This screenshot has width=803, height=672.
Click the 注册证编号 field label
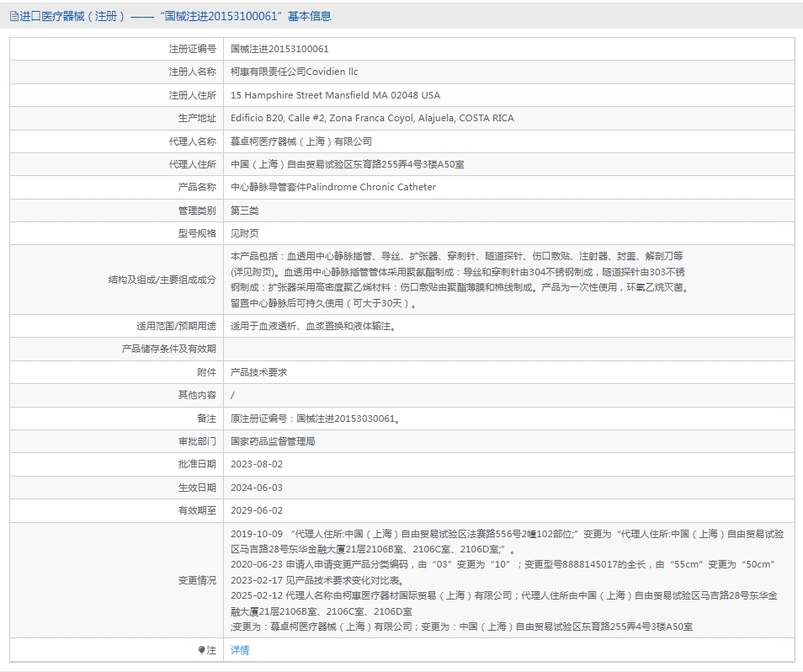tap(193, 49)
